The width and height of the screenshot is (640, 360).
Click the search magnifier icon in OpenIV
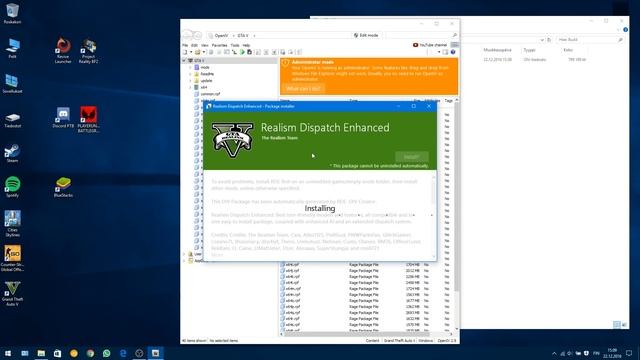pos(455,36)
